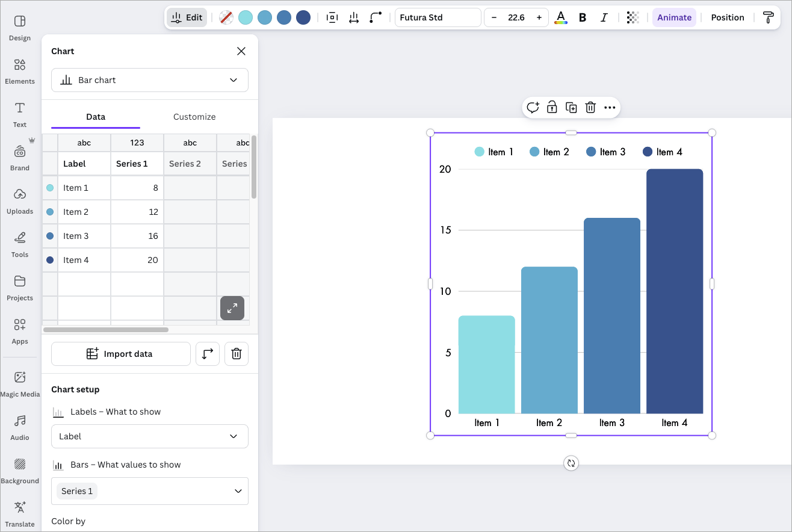Image resolution: width=792 pixels, height=532 pixels.
Task: Click the Import data button
Action: coord(120,354)
